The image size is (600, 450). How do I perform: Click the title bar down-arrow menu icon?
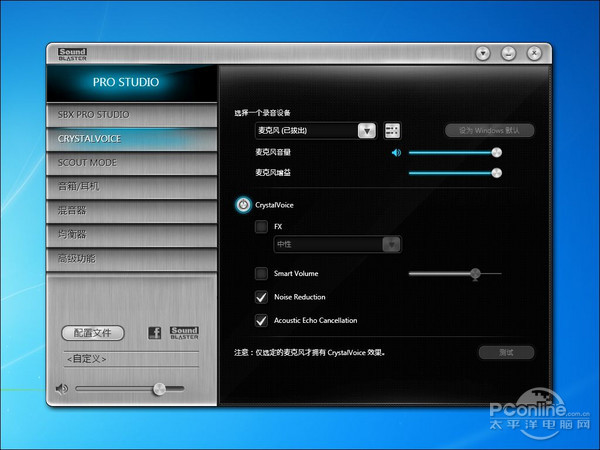pos(483,53)
